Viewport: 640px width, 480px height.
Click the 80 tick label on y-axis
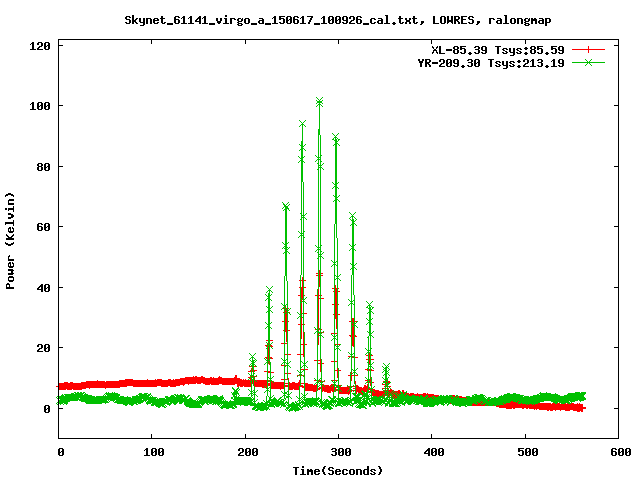coord(44,167)
